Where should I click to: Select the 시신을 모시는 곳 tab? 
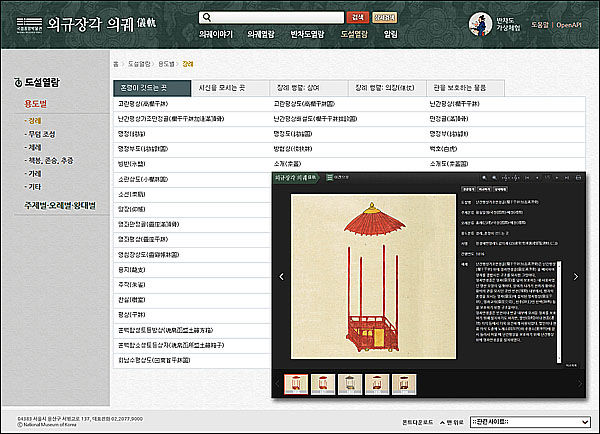click(x=230, y=88)
